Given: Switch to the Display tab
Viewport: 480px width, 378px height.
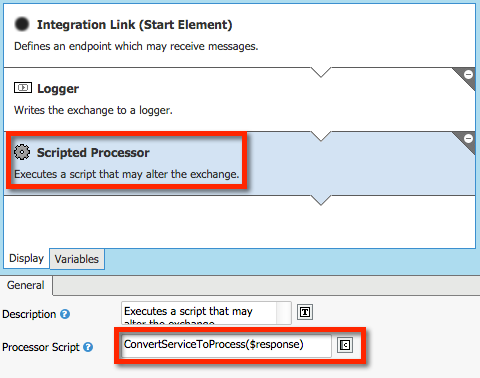Looking at the screenshot, I should click(26, 258).
